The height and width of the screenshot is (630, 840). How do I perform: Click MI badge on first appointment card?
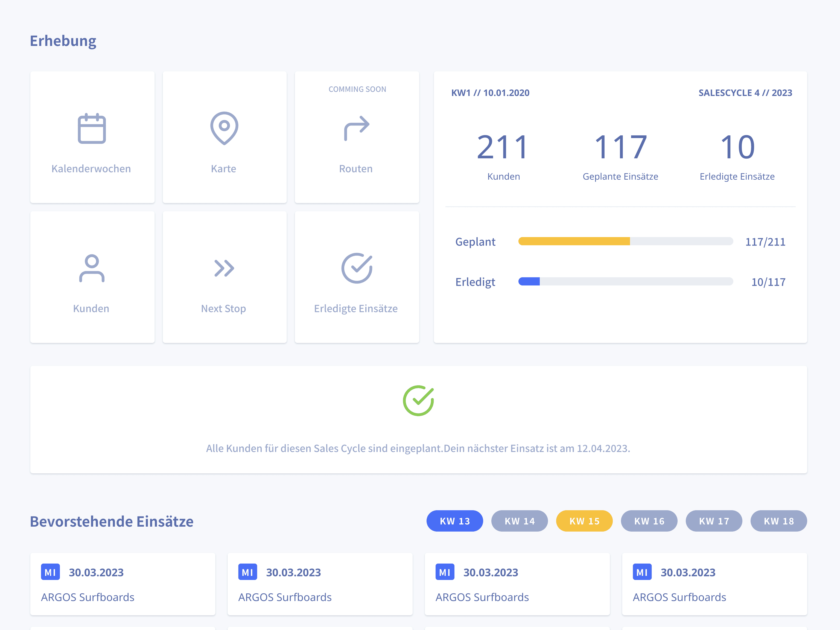click(x=50, y=572)
